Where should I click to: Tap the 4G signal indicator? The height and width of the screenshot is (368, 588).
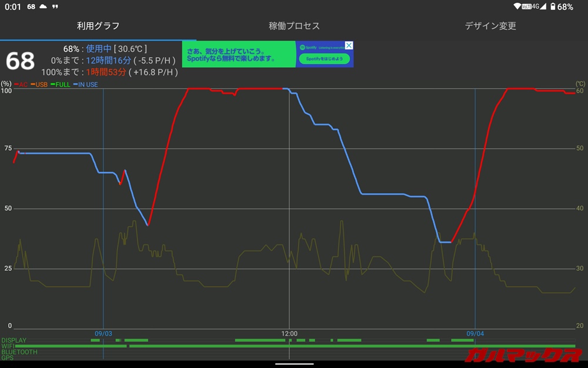pyautogui.click(x=536, y=6)
